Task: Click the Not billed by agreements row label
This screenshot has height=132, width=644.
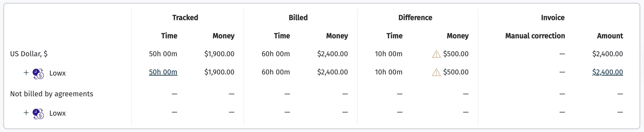Action: tap(51, 94)
